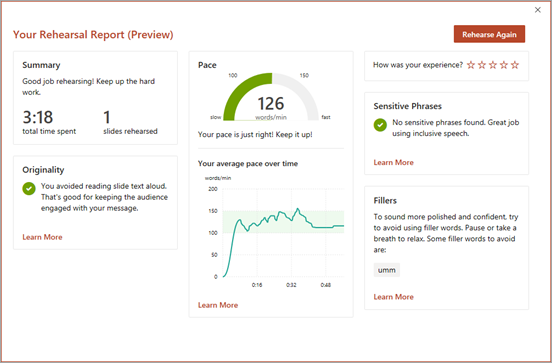The height and width of the screenshot is (363, 552).
Task: Select the 'umm' filler word tag
Action: click(387, 270)
